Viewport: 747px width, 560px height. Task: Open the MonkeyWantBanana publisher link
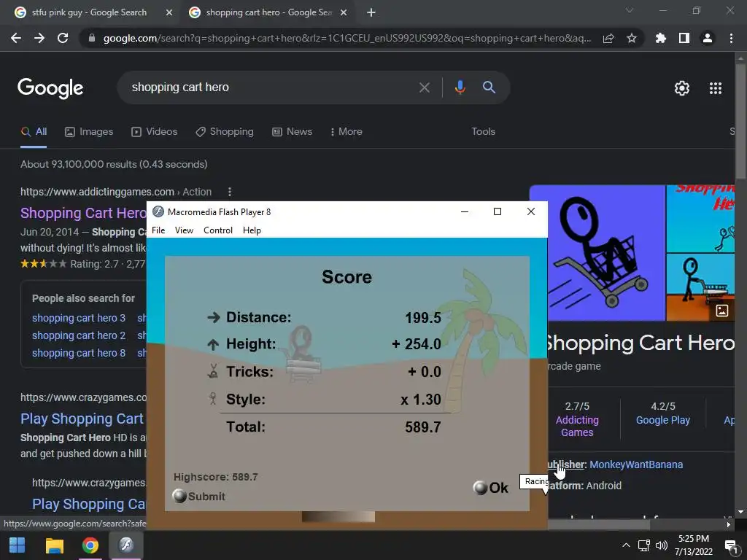point(636,464)
